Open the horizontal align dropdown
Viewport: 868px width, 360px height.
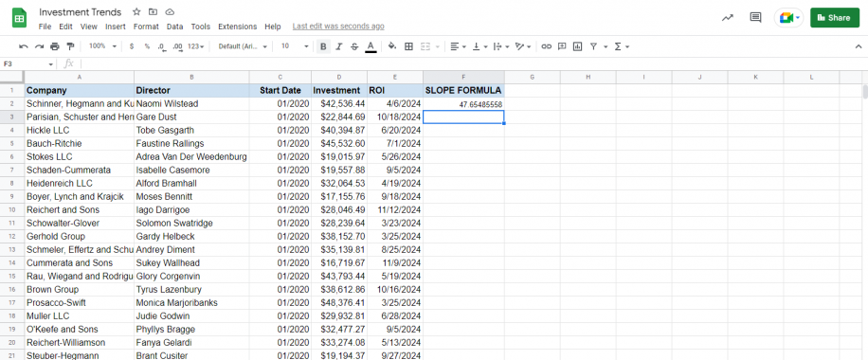coord(458,46)
